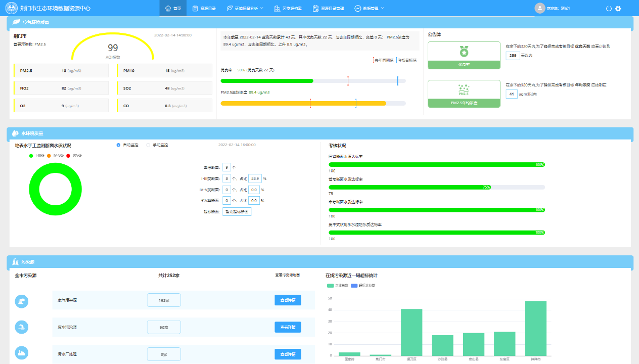Expand the 环境质量分析 dropdown menu

click(x=245, y=9)
